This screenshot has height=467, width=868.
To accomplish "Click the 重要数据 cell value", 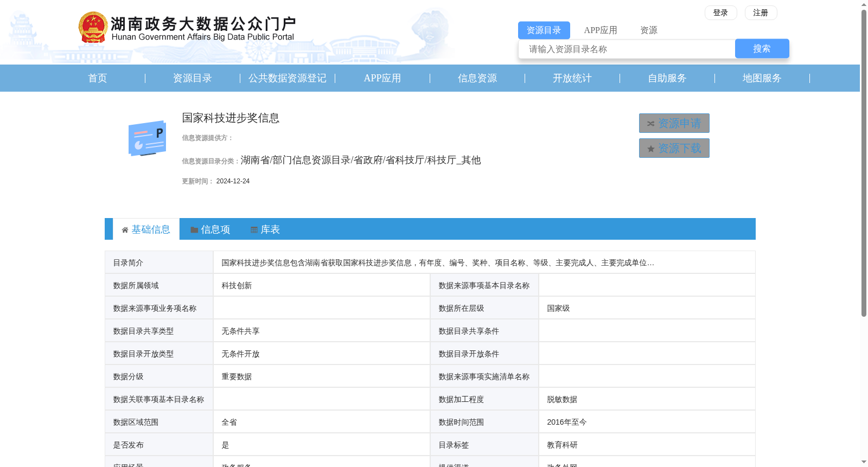I will [x=237, y=376].
